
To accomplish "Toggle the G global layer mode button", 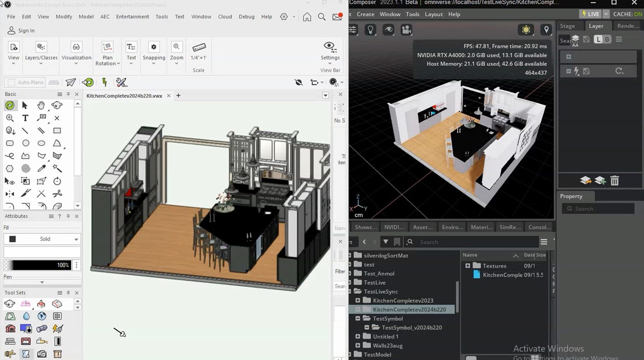I will (x=607, y=40).
